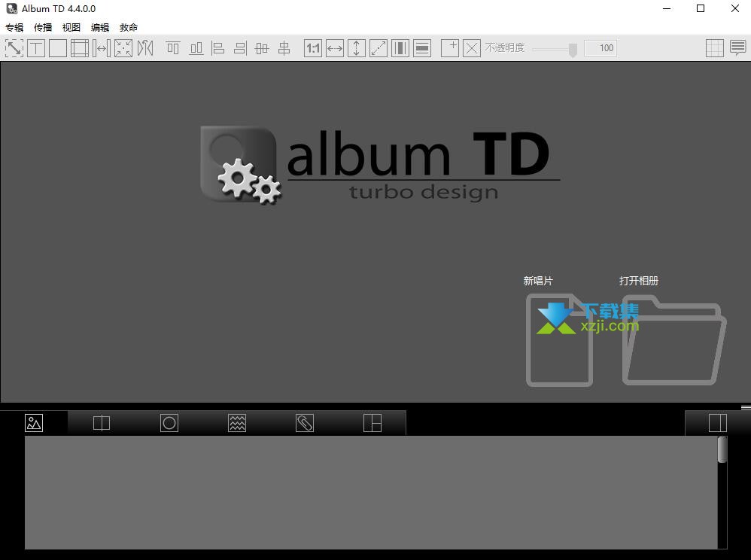The width and height of the screenshot is (751, 560).
Task: Open an album via 打开相册 folder icon
Action: 674,339
